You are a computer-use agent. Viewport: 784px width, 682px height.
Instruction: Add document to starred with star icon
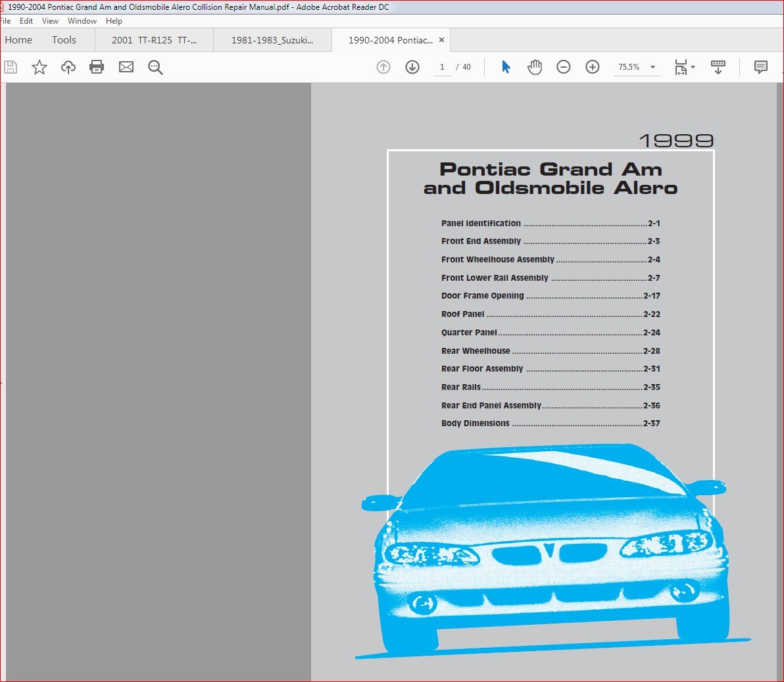pos(39,67)
